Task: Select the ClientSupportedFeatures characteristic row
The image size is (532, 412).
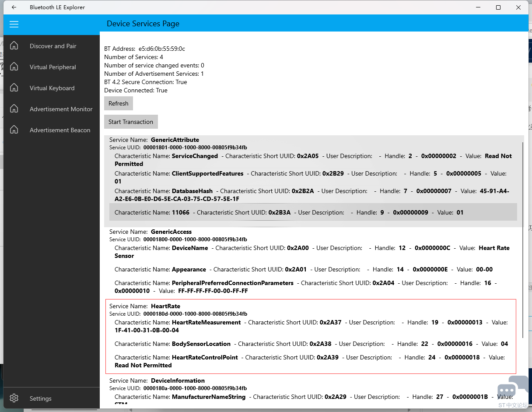Action: point(313,177)
